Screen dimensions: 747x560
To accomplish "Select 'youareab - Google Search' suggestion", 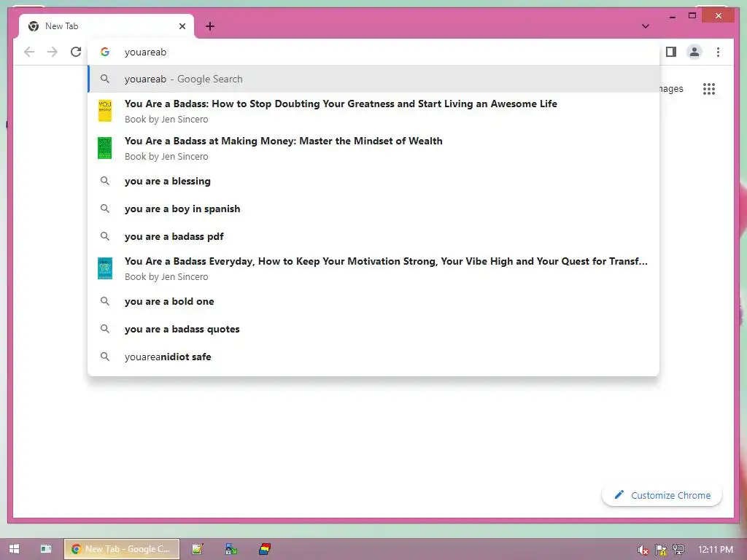I will click(373, 79).
